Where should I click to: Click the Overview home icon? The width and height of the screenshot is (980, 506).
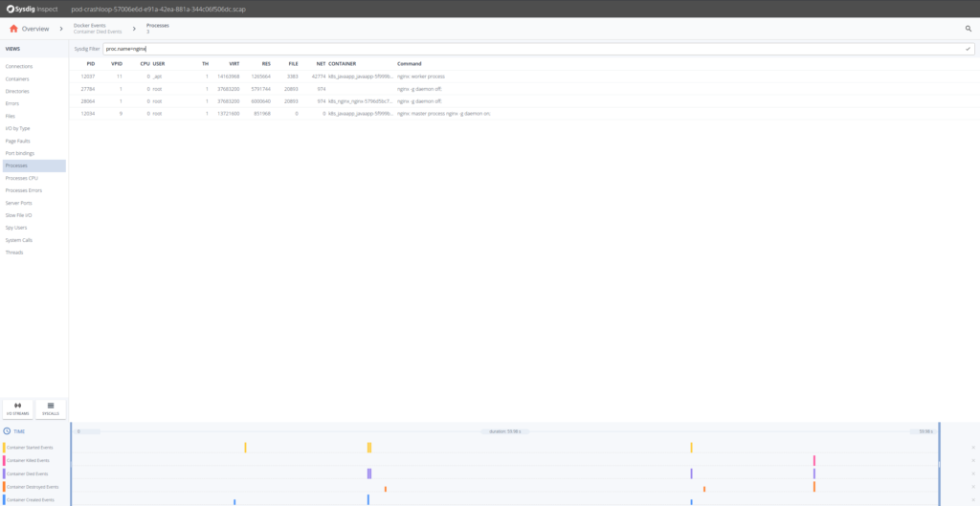pyautogui.click(x=13, y=29)
